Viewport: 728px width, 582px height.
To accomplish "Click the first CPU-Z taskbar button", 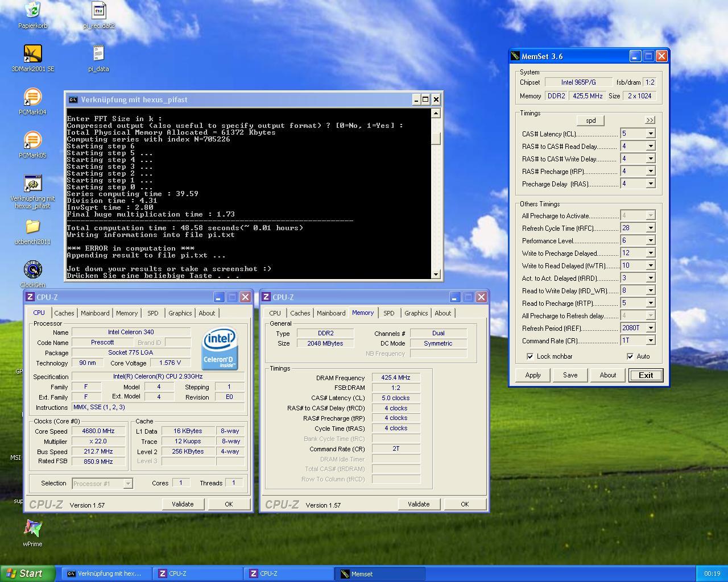I will pos(198,574).
